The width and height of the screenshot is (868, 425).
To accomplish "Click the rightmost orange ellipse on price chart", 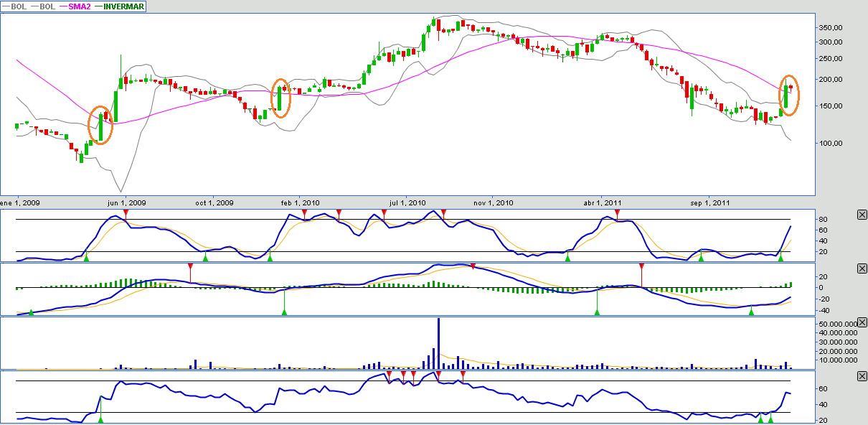I will tap(789, 96).
